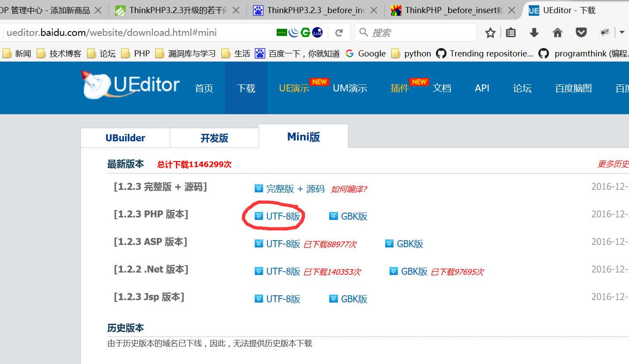Open the 技术博客 bookmark folder
Viewport: 629px width, 364px height.
pos(59,53)
